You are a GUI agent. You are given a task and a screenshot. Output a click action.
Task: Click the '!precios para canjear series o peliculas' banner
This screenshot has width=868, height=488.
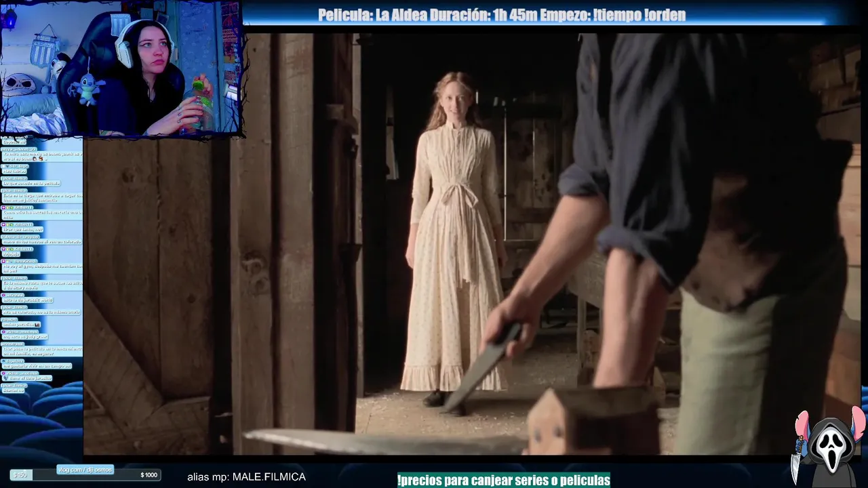tap(504, 480)
